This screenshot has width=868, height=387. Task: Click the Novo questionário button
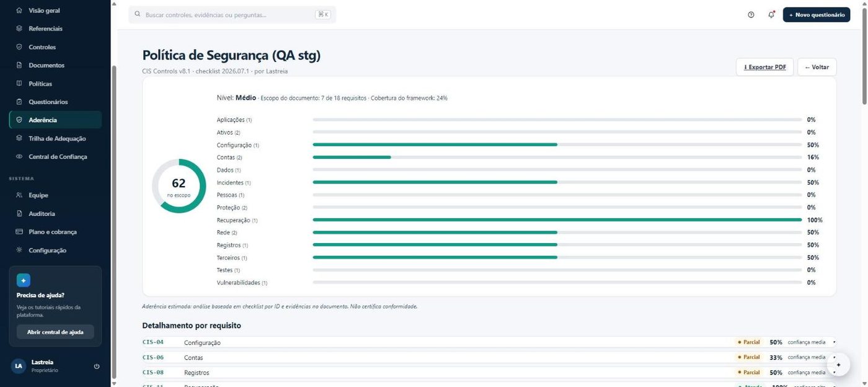pos(816,15)
